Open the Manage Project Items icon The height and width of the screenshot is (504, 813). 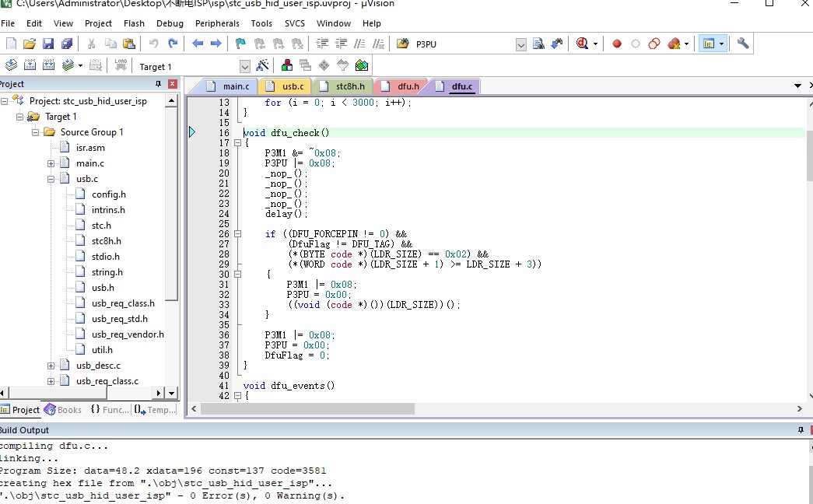click(287, 65)
